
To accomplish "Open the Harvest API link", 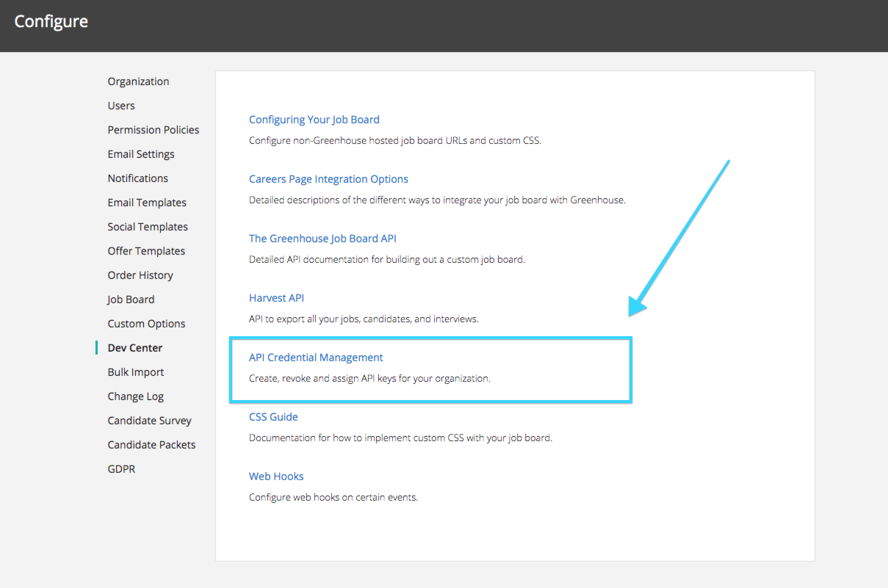I will click(276, 298).
